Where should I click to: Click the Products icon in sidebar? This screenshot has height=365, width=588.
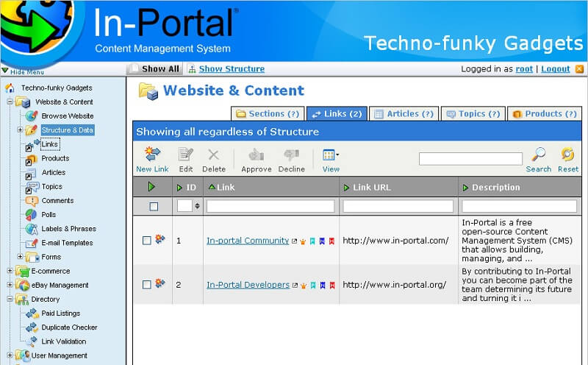click(x=31, y=160)
